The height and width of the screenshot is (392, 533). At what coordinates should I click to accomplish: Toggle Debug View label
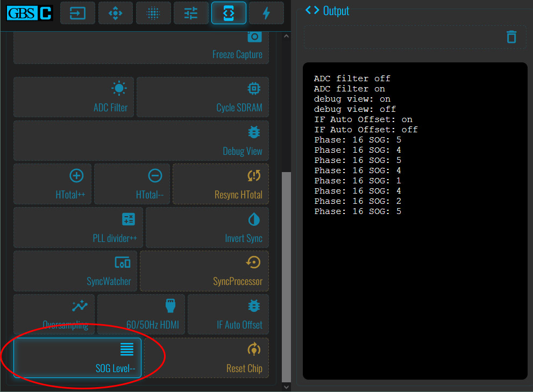[243, 151]
